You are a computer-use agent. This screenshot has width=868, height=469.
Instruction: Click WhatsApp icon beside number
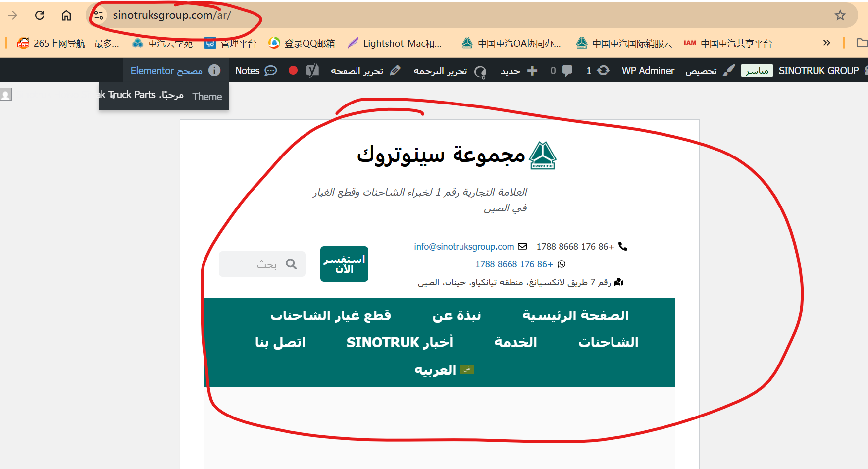[x=562, y=264]
